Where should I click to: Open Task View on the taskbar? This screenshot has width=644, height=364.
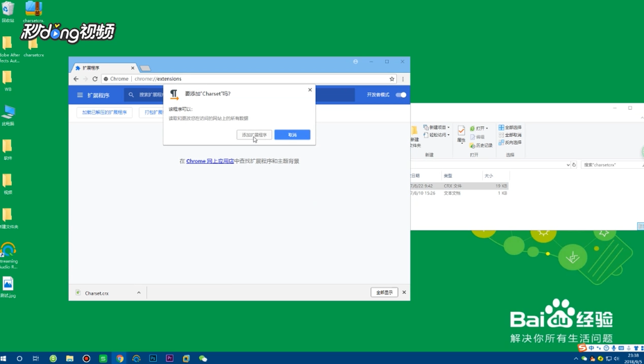tap(35, 358)
